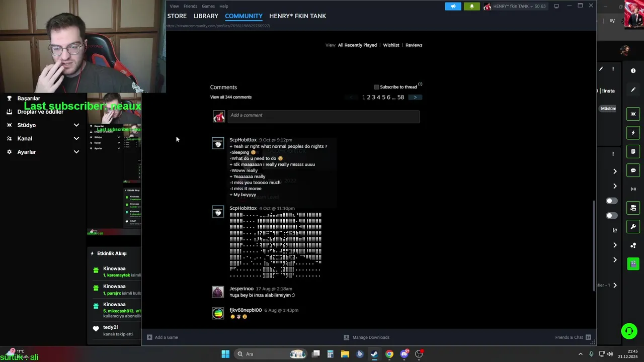644x362 pixels.
Task: Open Jesperinoo's profile name in comments
Action: click(242, 289)
